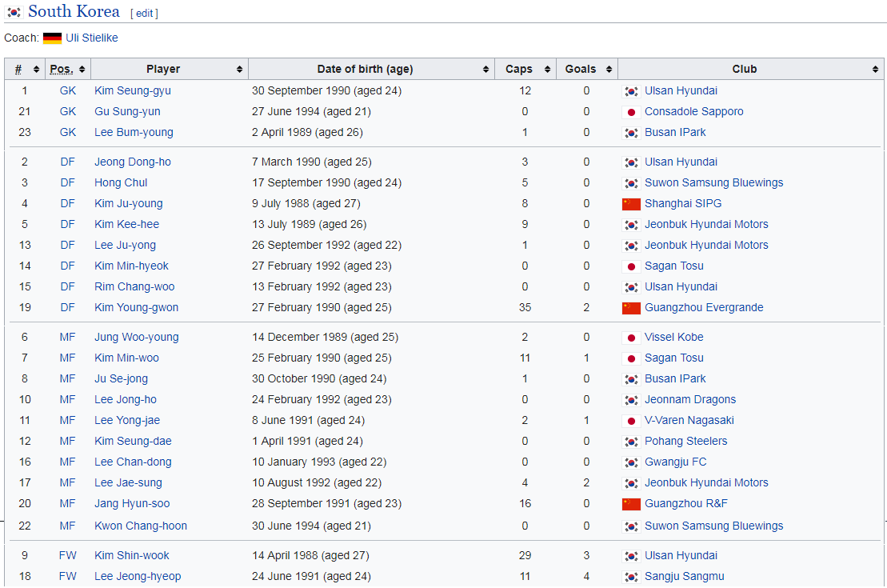
Task: Open Kim Seung-dae player link
Action: (133, 442)
